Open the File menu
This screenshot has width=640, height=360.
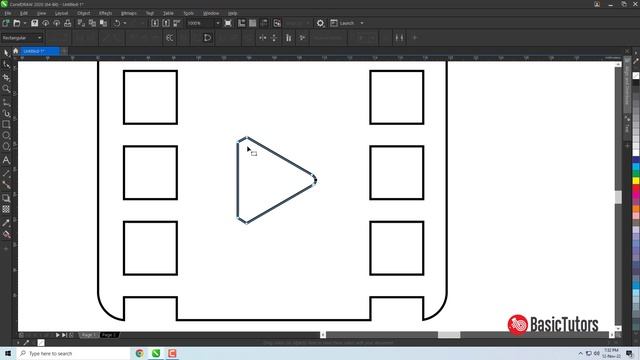coord(8,13)
